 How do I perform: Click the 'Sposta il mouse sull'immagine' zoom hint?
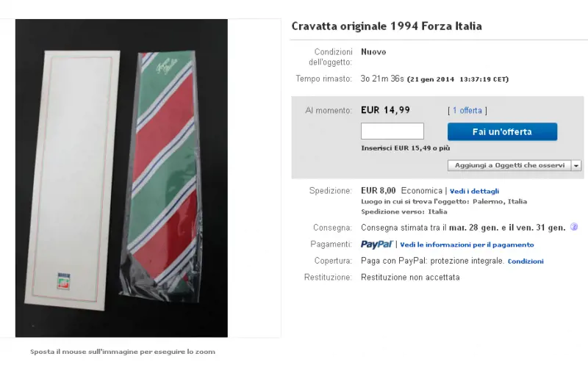[123, 352]
